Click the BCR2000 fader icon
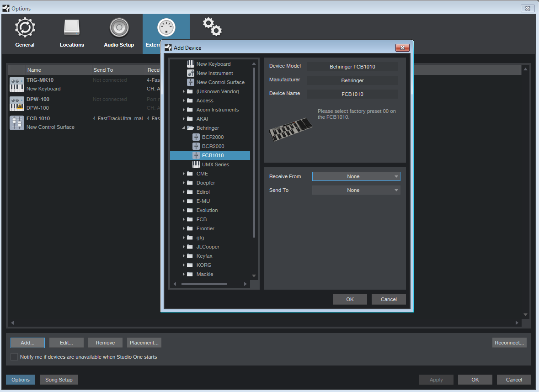 (196, 146)
